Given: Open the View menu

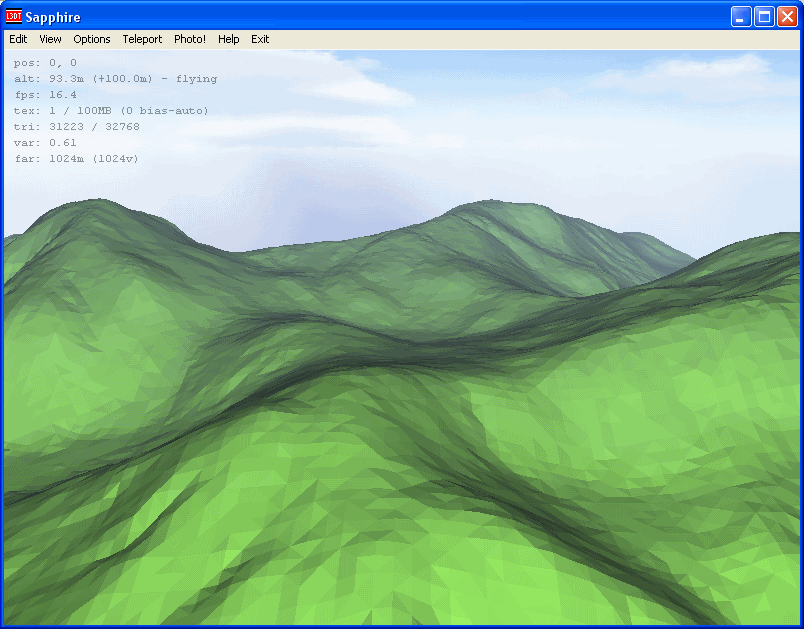Looking at the screenshot, I should [x=50, y=39].
